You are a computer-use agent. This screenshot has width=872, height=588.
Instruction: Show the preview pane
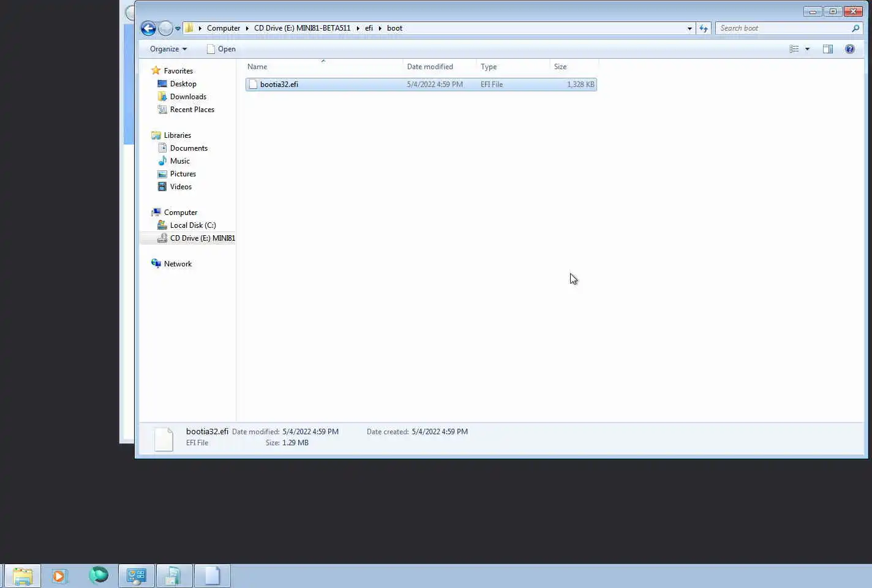pyautogui.click(x=828, y=49)
